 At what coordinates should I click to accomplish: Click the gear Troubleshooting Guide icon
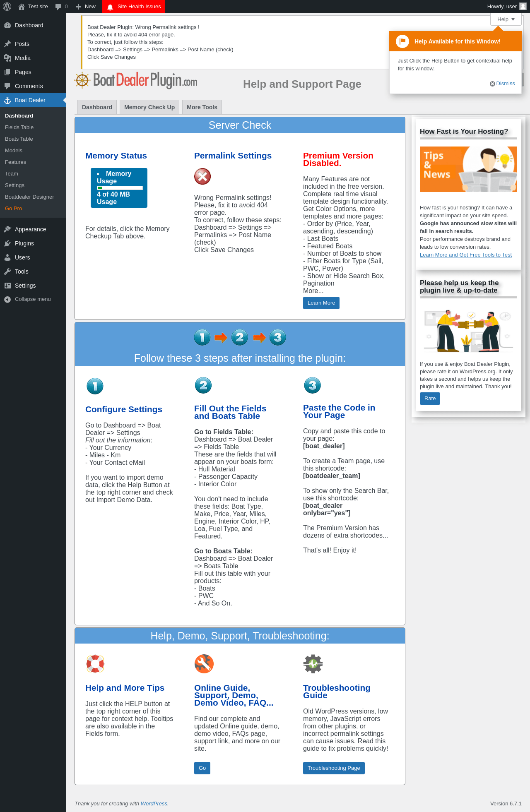tap(313, 664)
